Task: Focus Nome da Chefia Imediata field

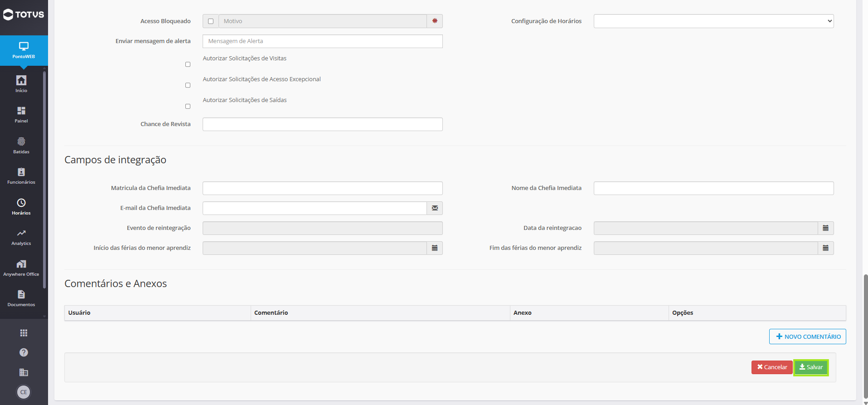Action: [713, 188]
